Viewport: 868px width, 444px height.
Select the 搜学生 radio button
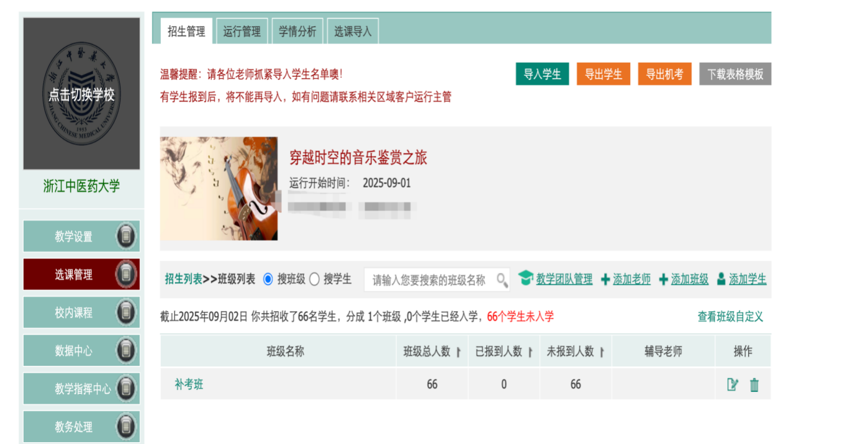(x=314, y=279)
